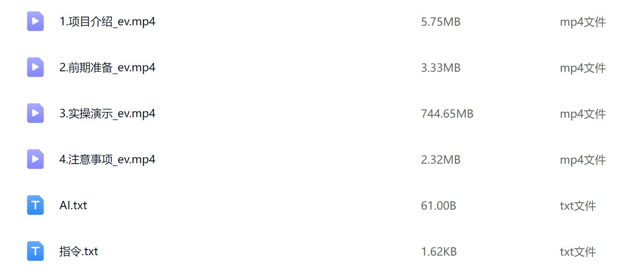This screenshot has width=644, height=274.
Task: Click the 744.65MB size value
Action: coord(447,114)
